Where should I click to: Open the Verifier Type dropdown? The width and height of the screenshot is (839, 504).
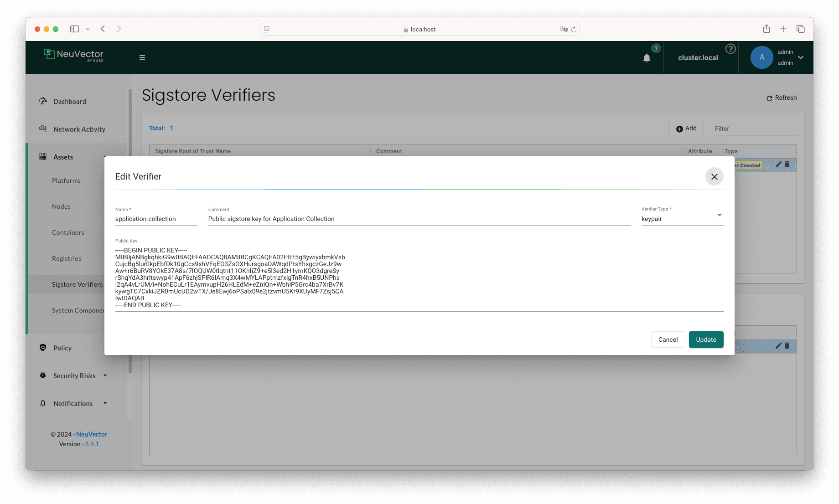pos(719,215)
